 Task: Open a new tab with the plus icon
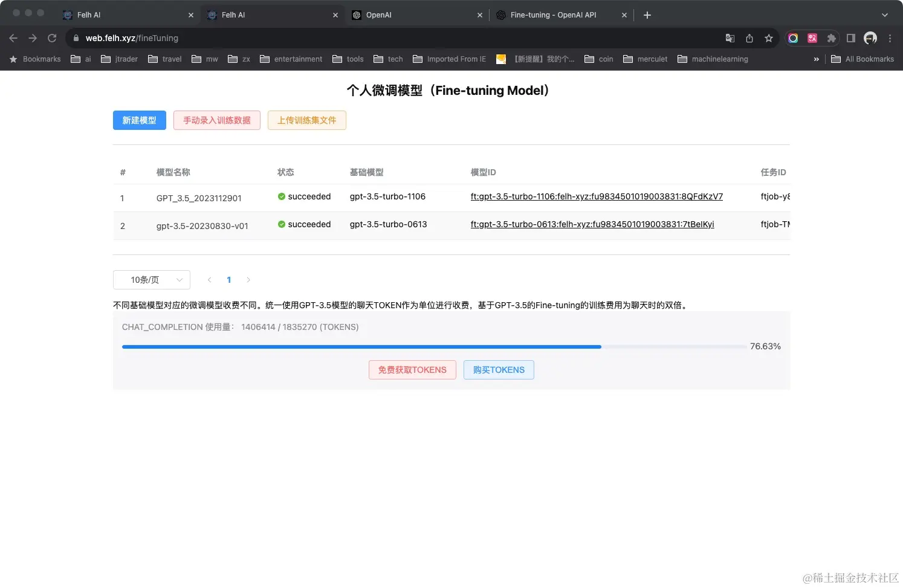point(647,15)
